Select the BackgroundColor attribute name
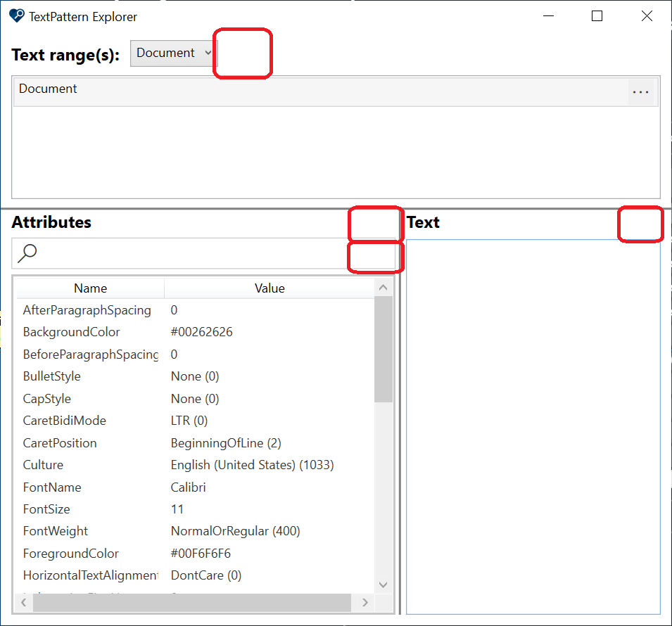Image resolution: width=672 pixels, height=626 pixels. (72, 332)
